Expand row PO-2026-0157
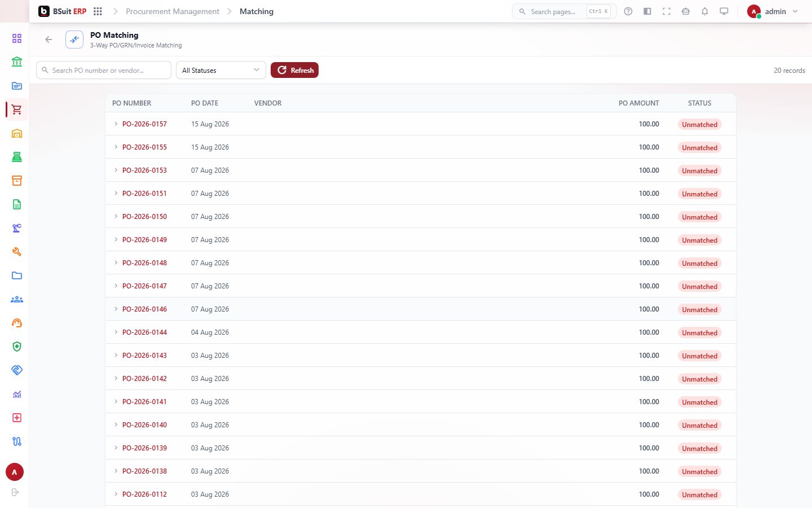 click(116, 124)
